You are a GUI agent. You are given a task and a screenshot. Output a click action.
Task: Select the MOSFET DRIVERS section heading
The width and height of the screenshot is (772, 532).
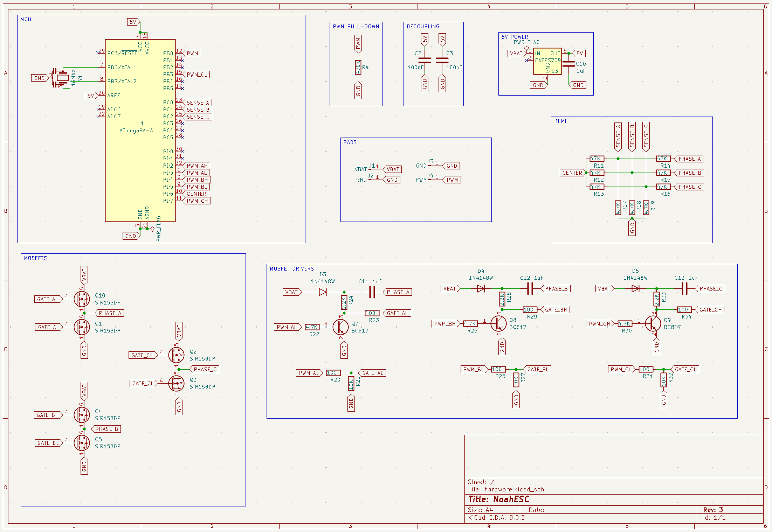point(291,268)
